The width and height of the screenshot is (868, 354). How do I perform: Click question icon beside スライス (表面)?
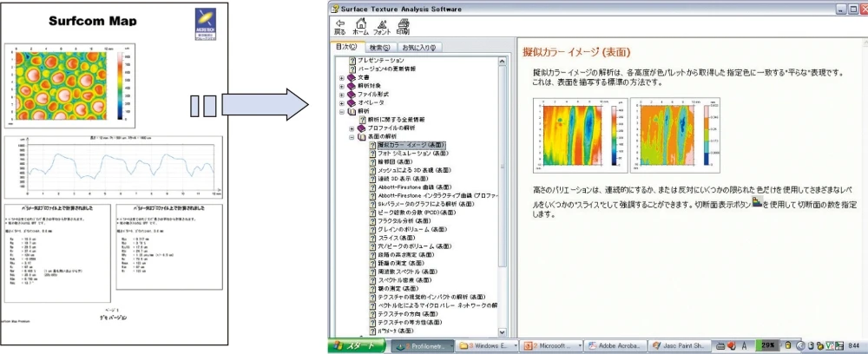[372, 237]
